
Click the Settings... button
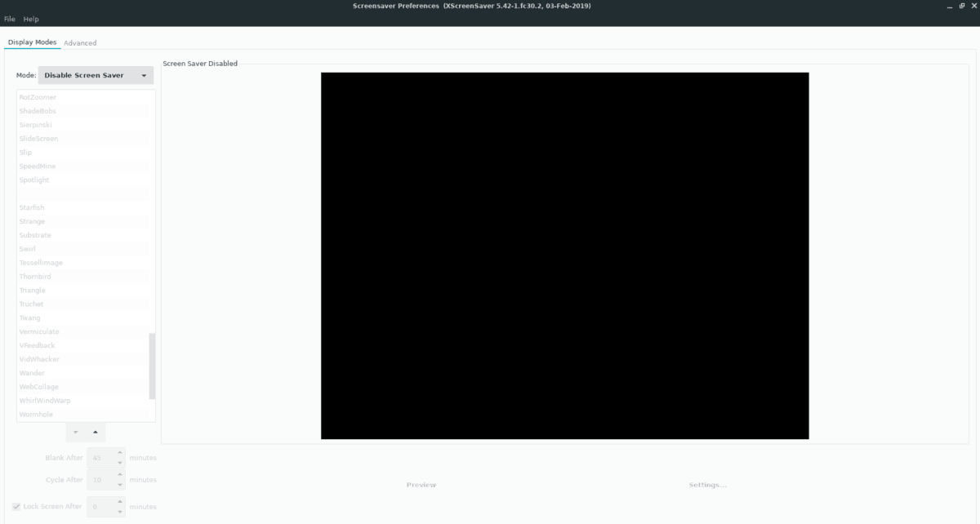click(x=709, y=483)
